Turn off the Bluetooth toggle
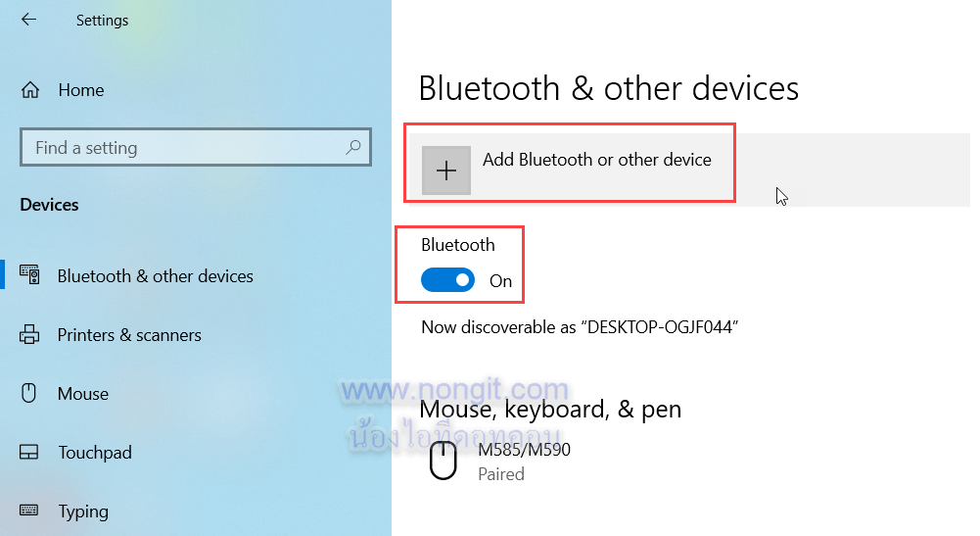Image resolution: width=980 pixels, height=536 pixels. coord(447,280)
